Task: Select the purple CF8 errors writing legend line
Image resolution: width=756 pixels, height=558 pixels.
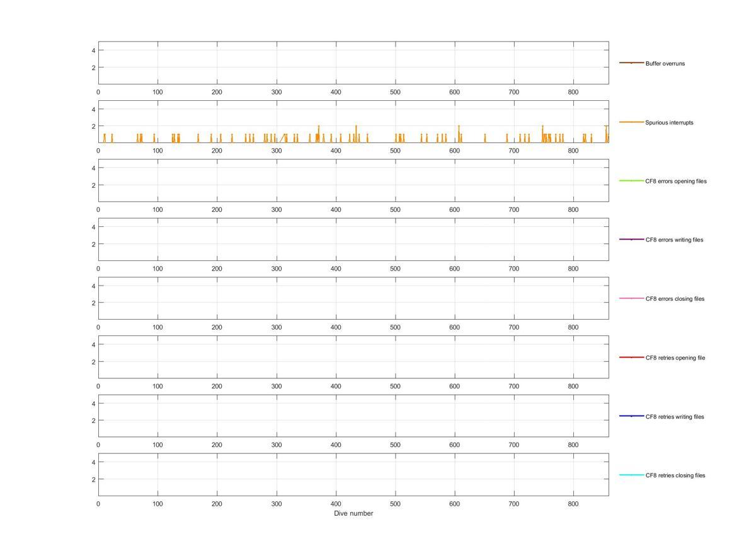Action: point(631,240)
